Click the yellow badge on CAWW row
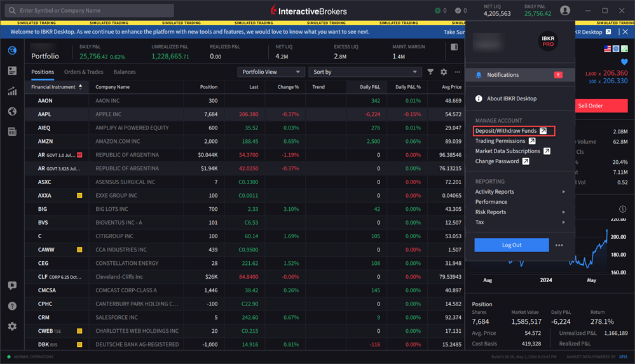This screenshot has width=635, height=364. click(x=79, y=250)
